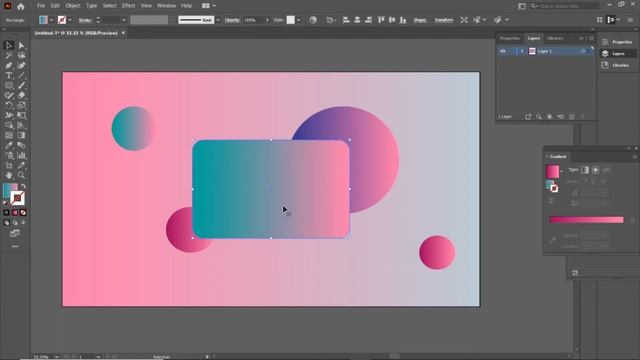
Task: Select the Eyedropper tool in toolbox
Action: click(9, 145)
